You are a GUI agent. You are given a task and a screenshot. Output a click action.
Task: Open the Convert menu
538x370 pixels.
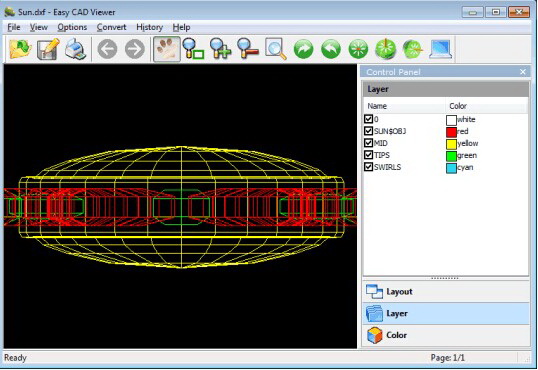[x=111, y=27]
